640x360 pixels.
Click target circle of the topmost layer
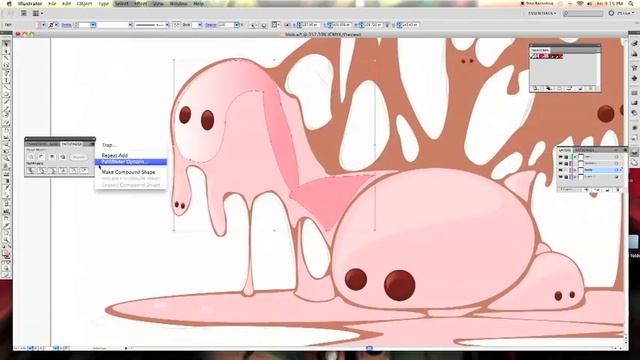click(616, 157)
